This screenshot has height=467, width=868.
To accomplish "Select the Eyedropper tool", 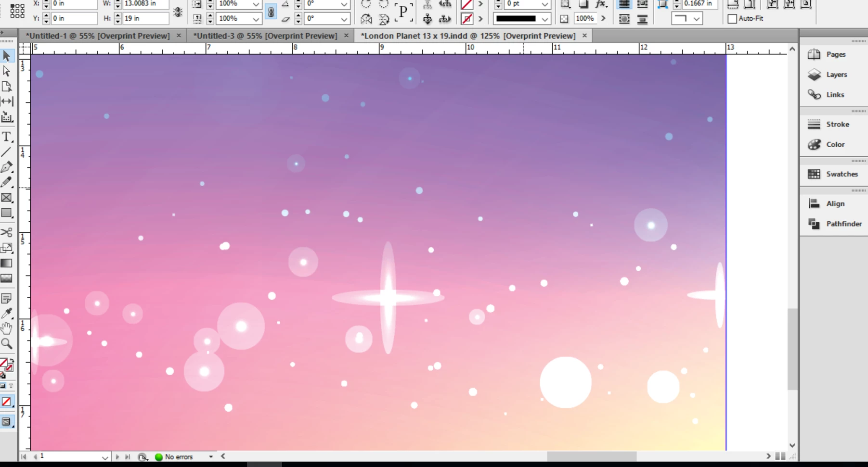I will click(x=7, y=314).
